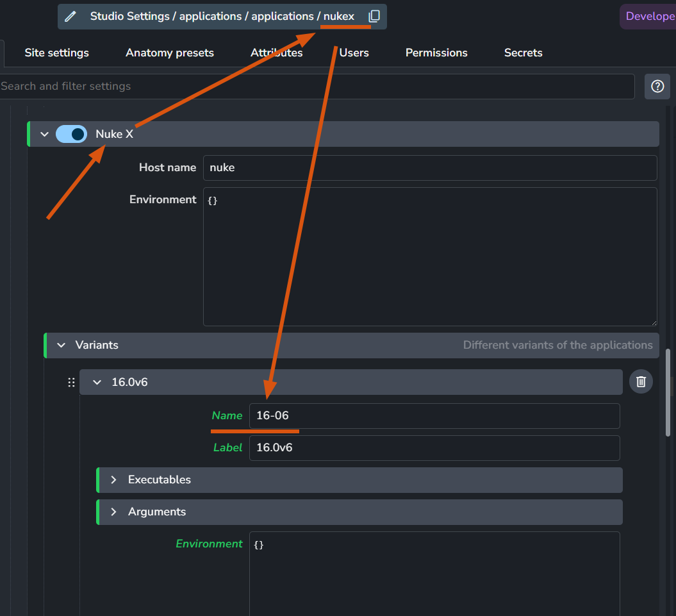The height and width of the screenshot is (616, 676).
Task: Delete the 16.0v6 variant using the trash icon
Action: (x=641, y=382)
